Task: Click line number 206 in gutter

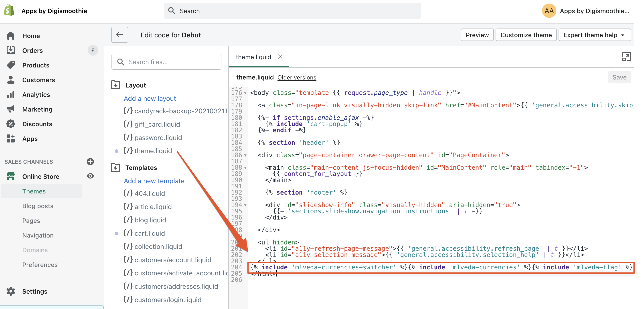Action: click(x=237, y=280)
